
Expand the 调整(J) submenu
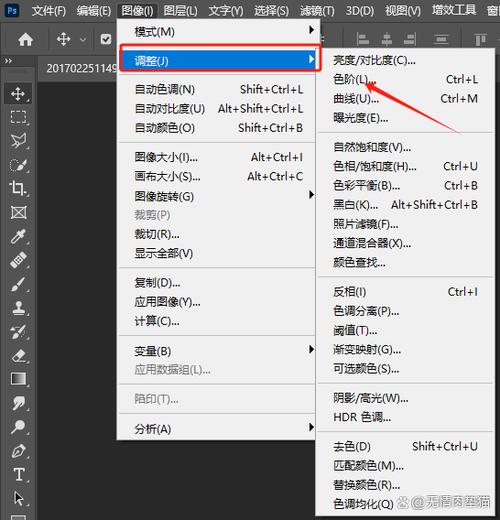(219, 60)
